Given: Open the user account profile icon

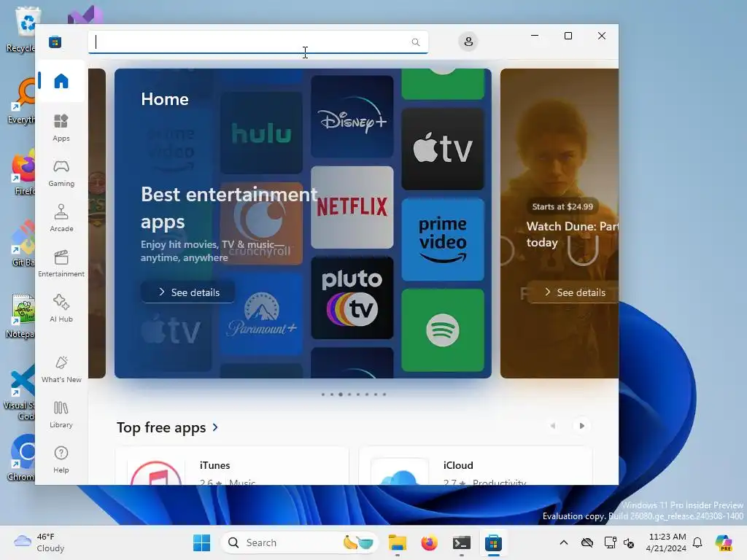Looking at the screenshot, I should pyautogui.click(x=468, y=42).
